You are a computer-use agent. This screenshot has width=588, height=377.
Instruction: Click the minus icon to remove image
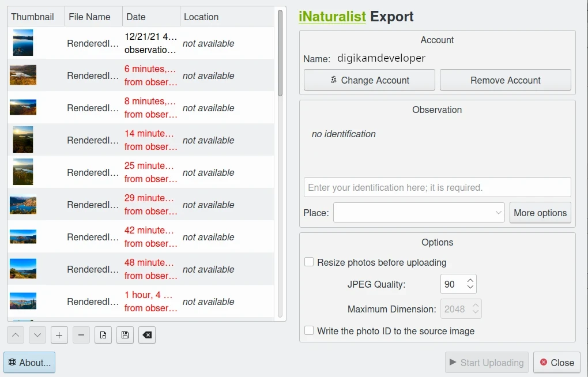coord(81,335)
